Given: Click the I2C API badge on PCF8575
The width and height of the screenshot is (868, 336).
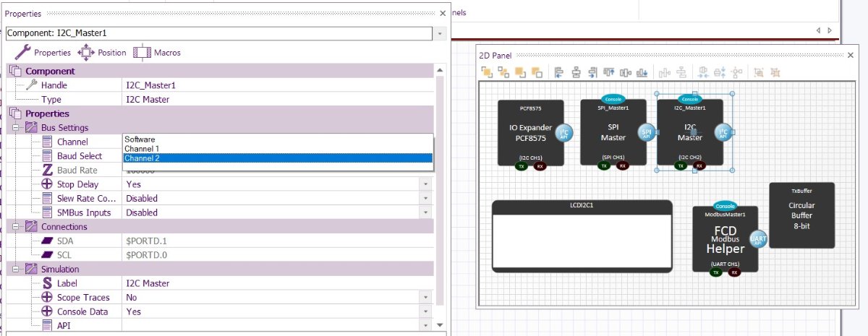Looking at the screenshot, I should point(564,132).
